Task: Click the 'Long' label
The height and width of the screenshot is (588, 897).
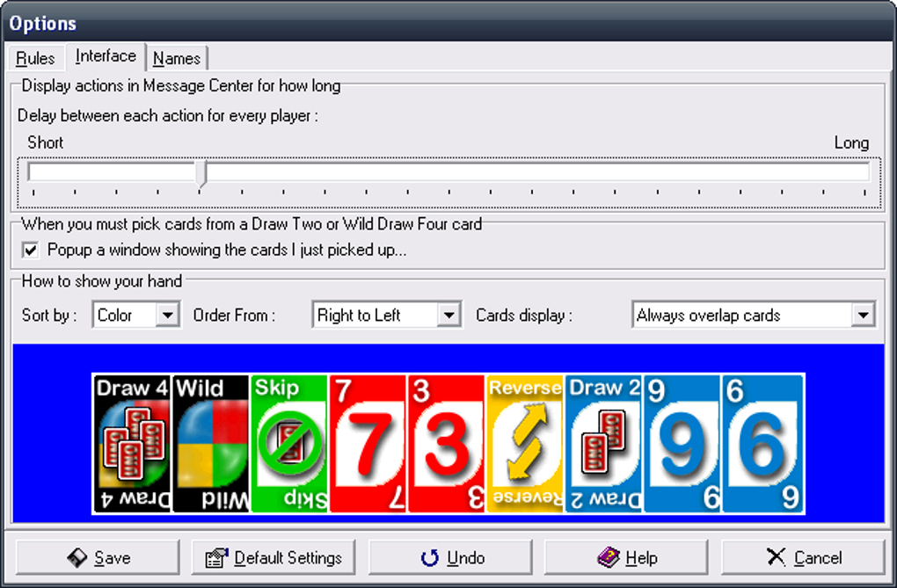Action: (851, 142)
